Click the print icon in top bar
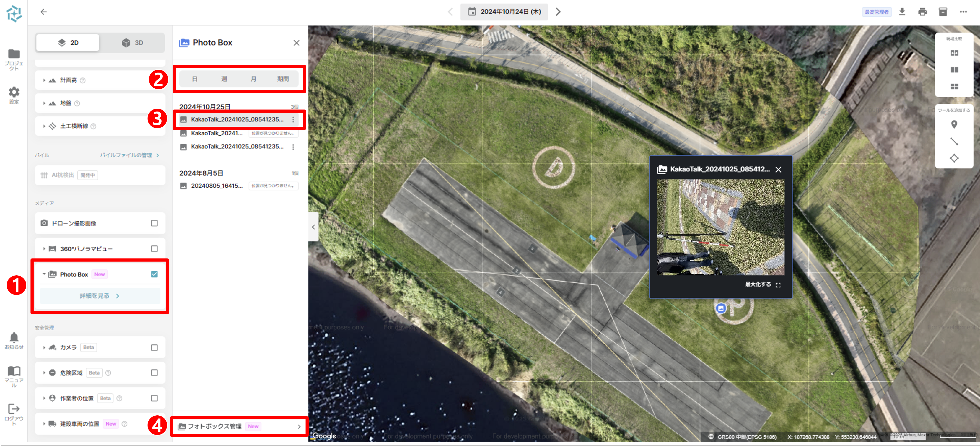 [922, 12]
